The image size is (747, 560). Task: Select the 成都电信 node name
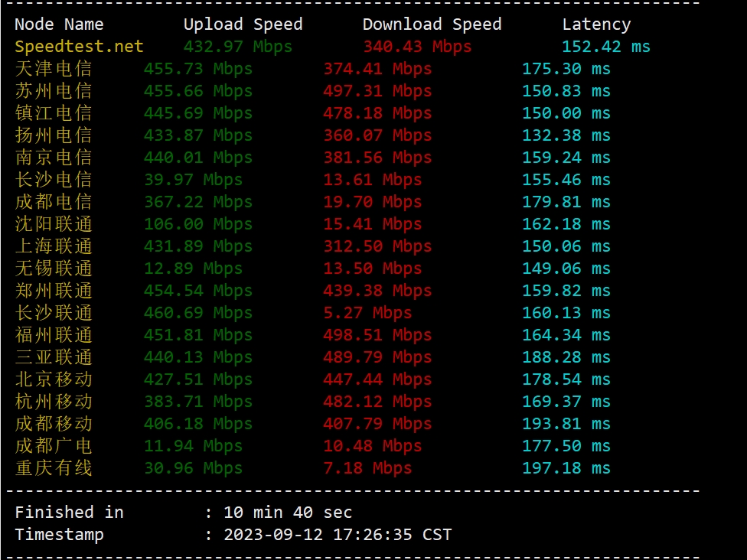tap(54, 202)
